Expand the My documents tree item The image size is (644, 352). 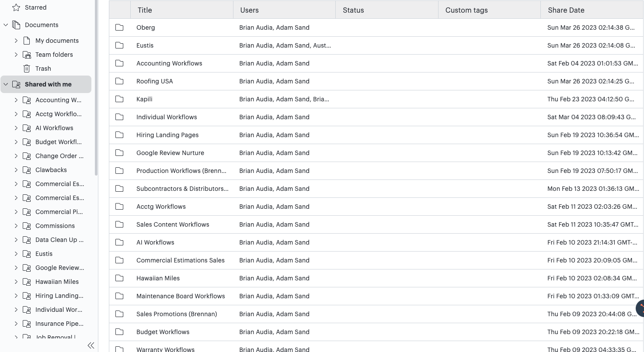16,40
